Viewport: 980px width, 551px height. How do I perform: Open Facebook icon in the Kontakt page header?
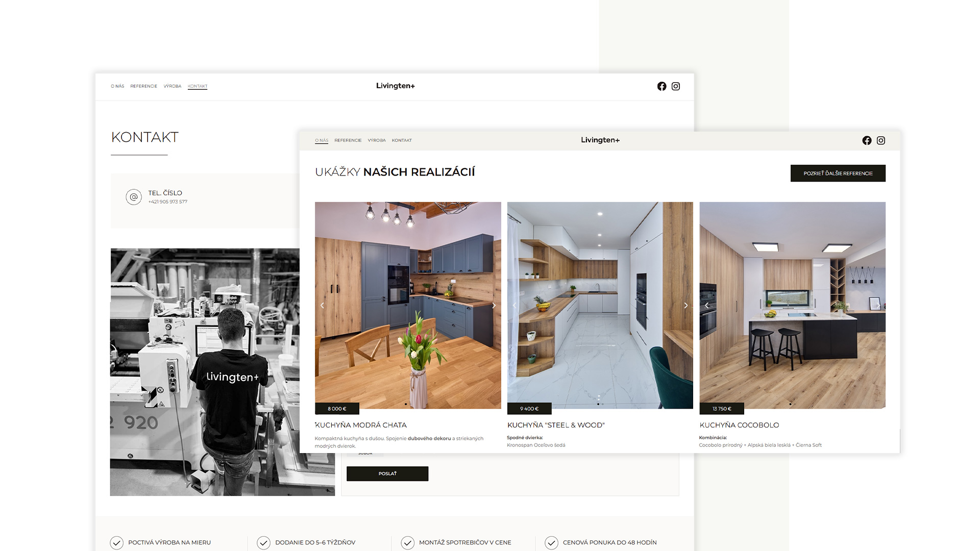(661, 86)
